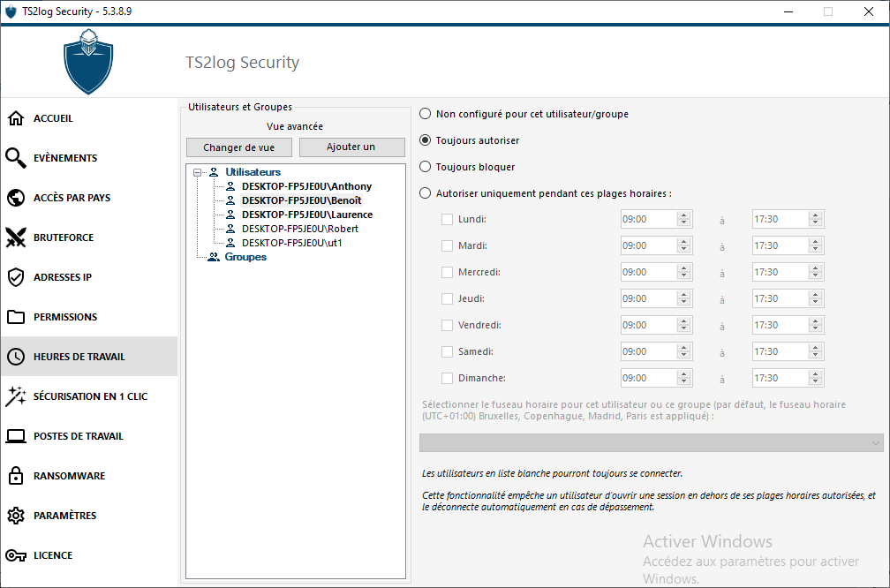Decrease the Vendredi end time
Viewport: 890px width, 588px height.
tap(816, 329)
